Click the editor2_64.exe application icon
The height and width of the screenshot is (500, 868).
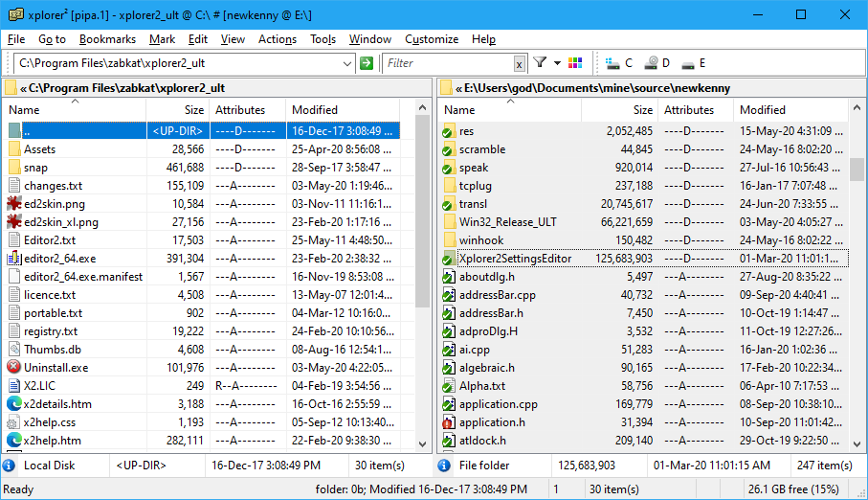click(14, 259)
